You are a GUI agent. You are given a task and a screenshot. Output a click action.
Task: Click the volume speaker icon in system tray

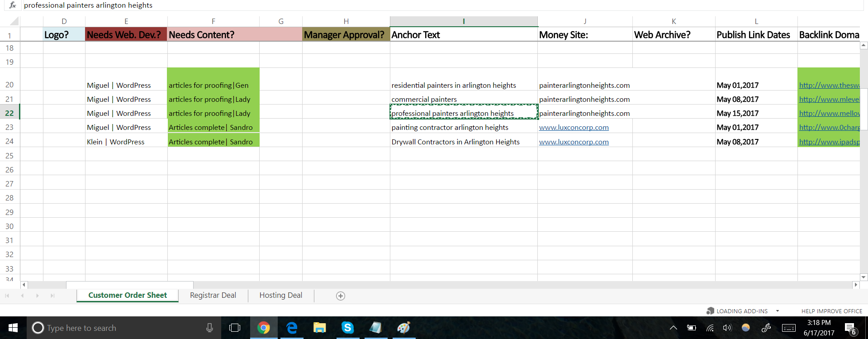coord(727,328)
